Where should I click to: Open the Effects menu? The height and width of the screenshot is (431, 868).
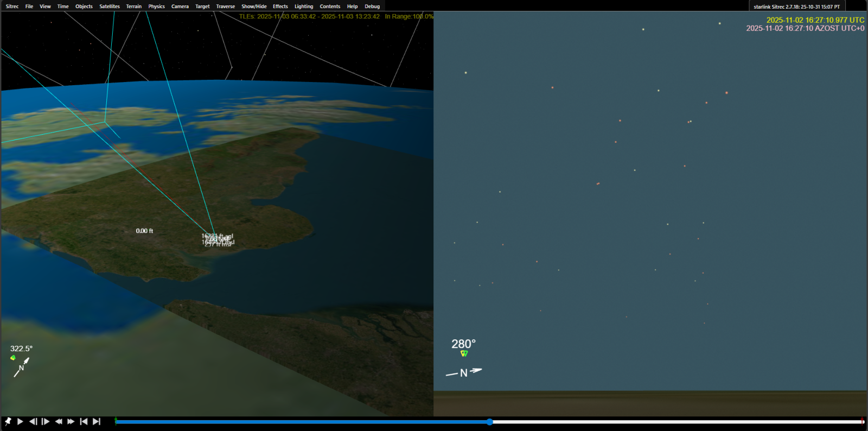280,7
